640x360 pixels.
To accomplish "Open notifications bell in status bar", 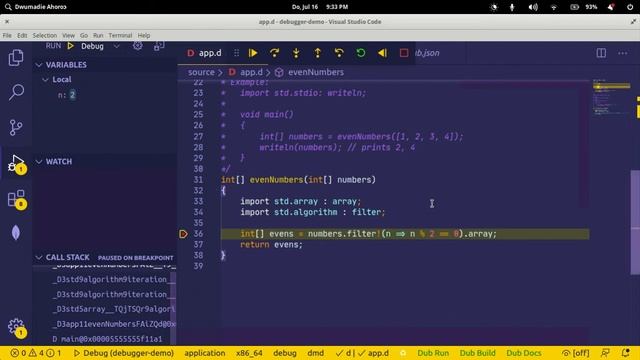I will [625, 353].
